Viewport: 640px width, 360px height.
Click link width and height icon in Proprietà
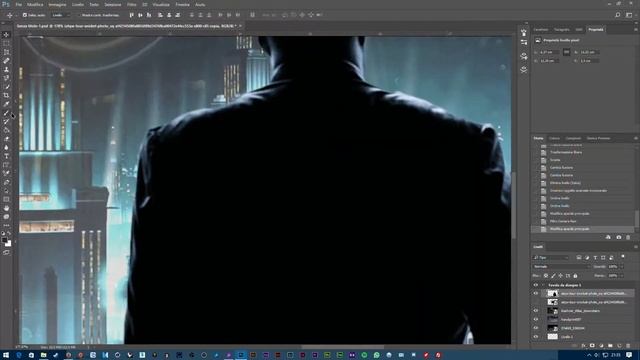[567, 52]
